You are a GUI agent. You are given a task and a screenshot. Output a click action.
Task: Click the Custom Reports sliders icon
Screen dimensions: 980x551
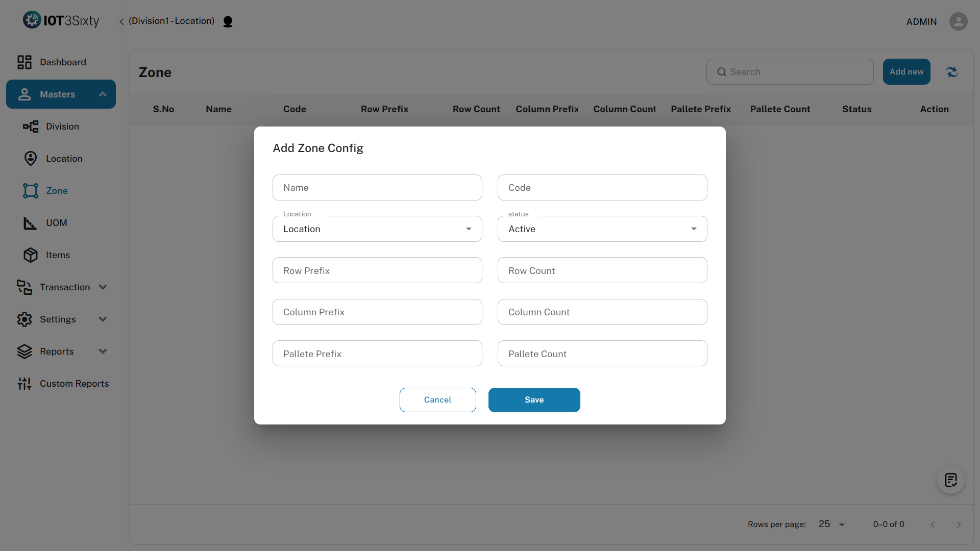pos(24,384)
